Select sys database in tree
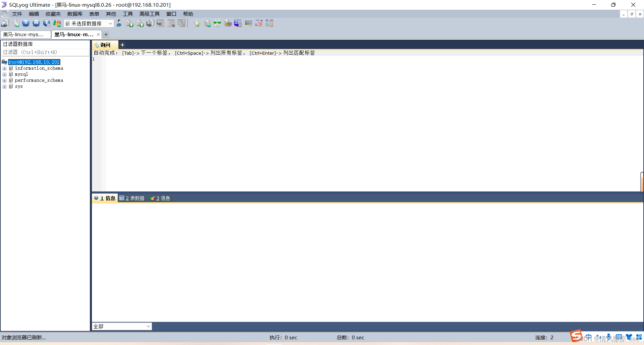The width and height of the screenshot is (644, 345). point(19,87)
